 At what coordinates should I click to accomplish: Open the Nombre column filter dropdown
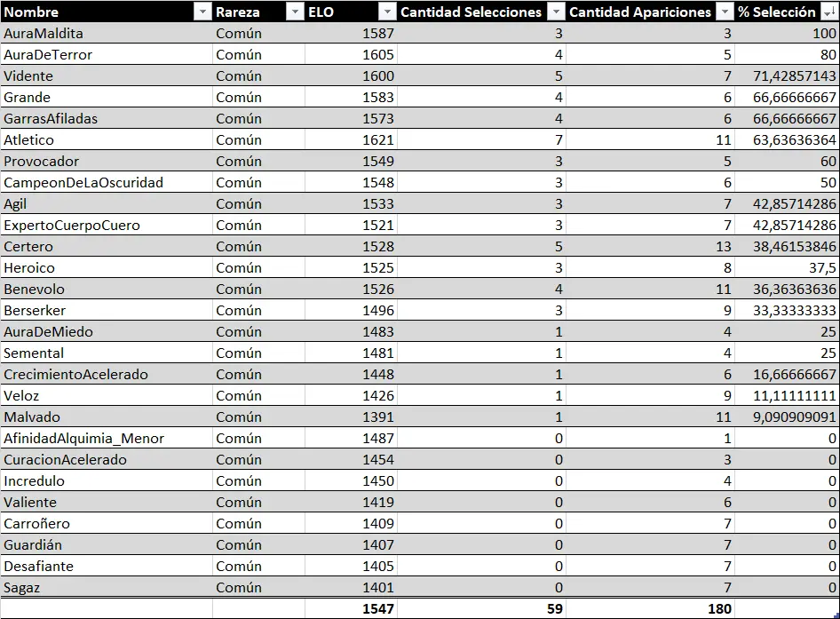point(202,12)
